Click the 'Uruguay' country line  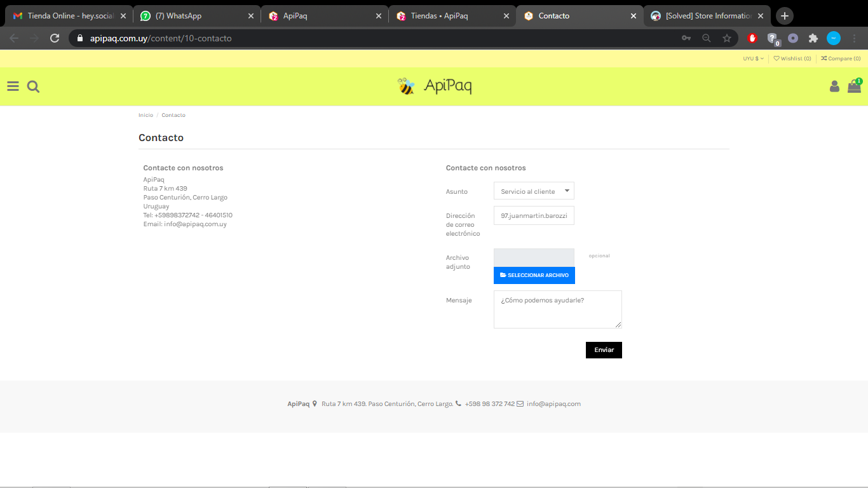point(156,207)
